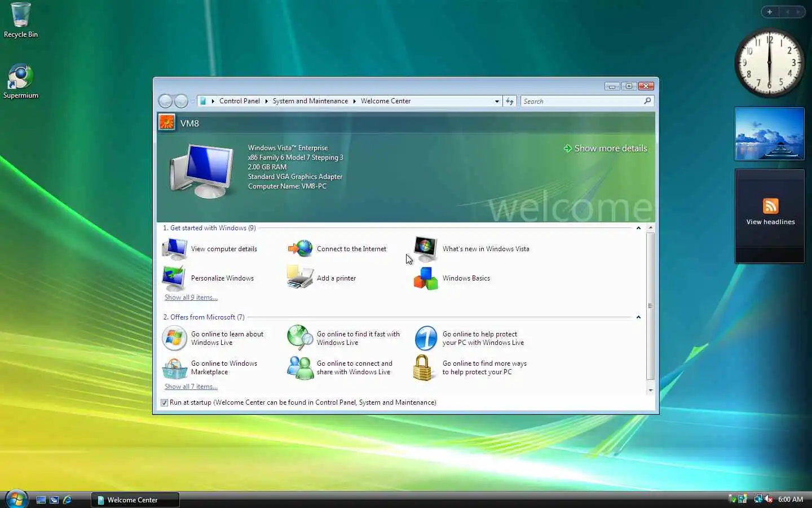Expand the System and Maintenance breadcrumb arrow
The image size is (812, 508).
click(x=355, y=101)
